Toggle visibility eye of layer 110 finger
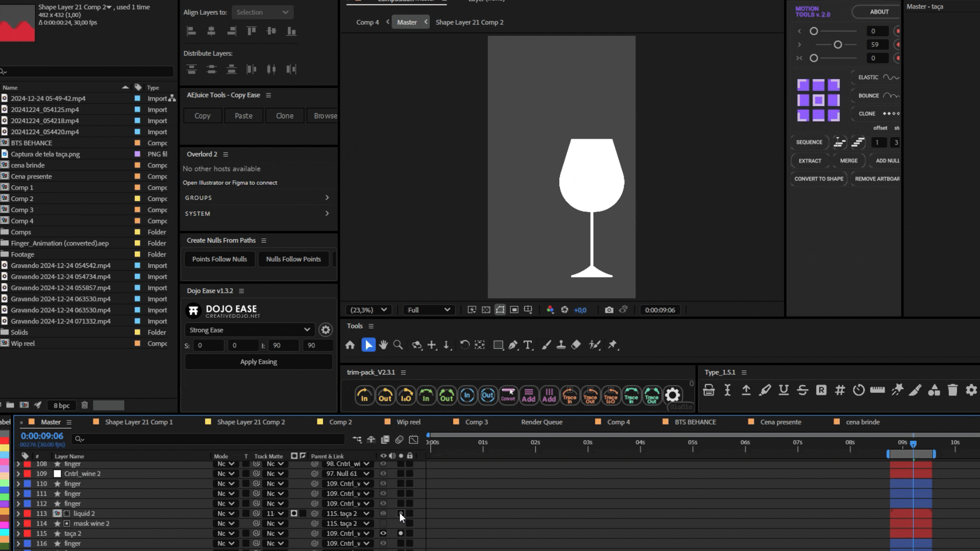 click(x=383, y=484)
